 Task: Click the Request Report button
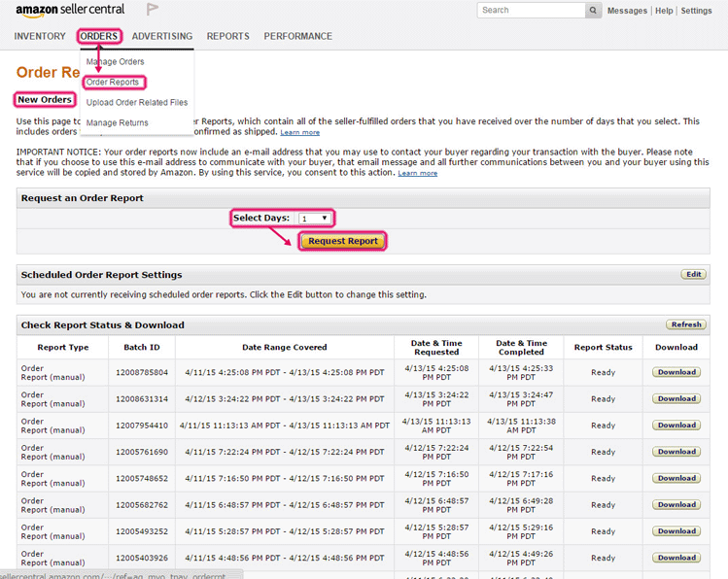(343, 241)
